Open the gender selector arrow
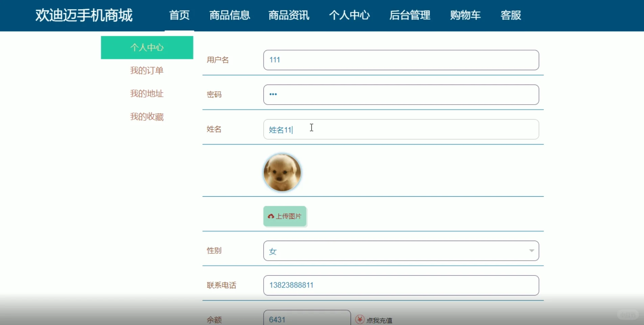This screenshot has width=644, height=325. pyautogui.click(x=532, y=251)
